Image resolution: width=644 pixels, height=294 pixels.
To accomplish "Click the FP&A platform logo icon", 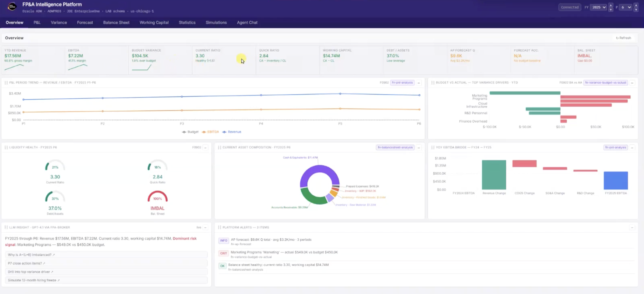I will pos(12,6).
